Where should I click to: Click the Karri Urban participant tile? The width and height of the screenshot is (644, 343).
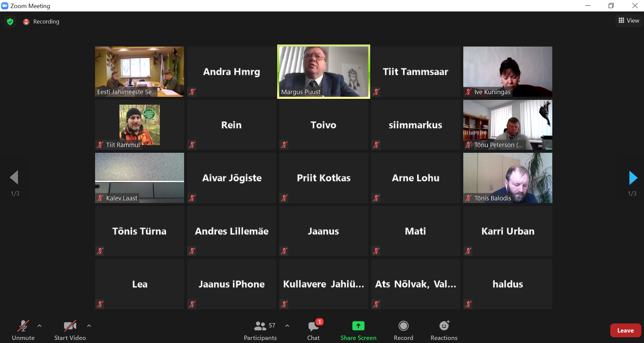tap(507, 231)
